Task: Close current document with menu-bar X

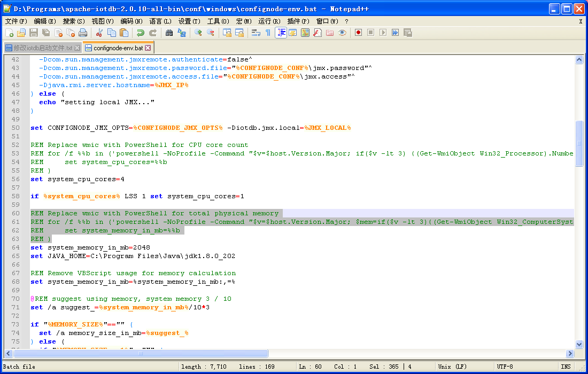Action: 581,21
